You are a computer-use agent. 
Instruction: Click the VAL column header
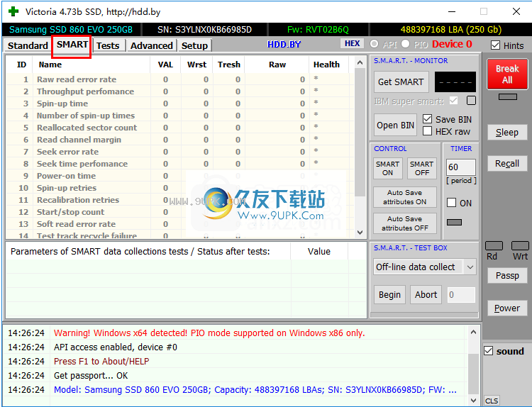(165, 65)
